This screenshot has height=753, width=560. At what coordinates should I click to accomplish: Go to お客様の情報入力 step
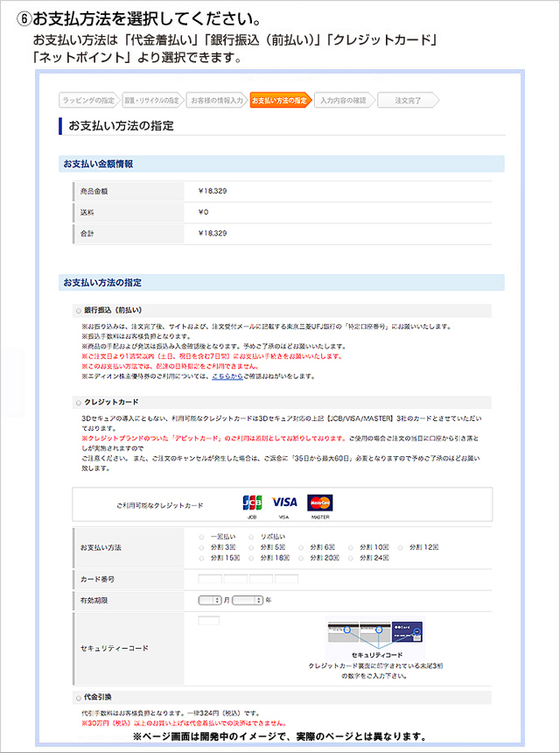pos(216,101)
